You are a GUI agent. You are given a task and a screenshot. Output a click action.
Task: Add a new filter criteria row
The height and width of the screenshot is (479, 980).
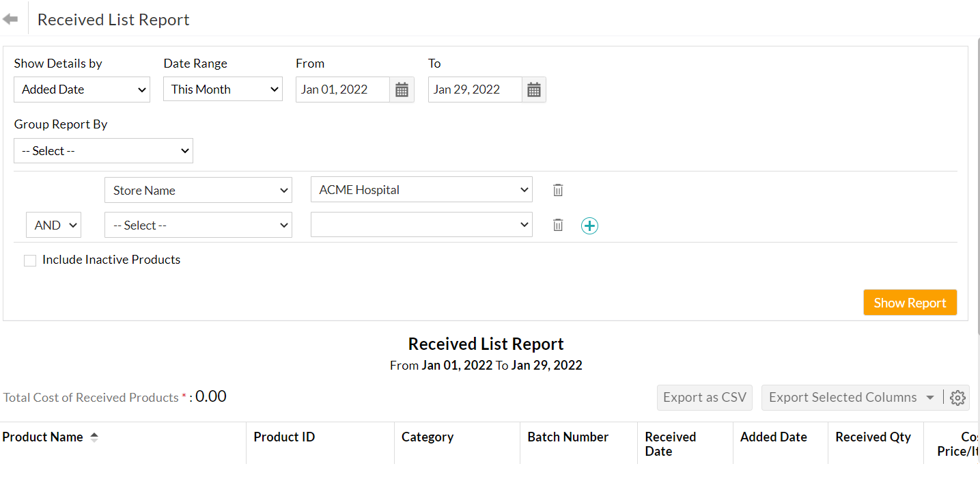coord(589,225)
